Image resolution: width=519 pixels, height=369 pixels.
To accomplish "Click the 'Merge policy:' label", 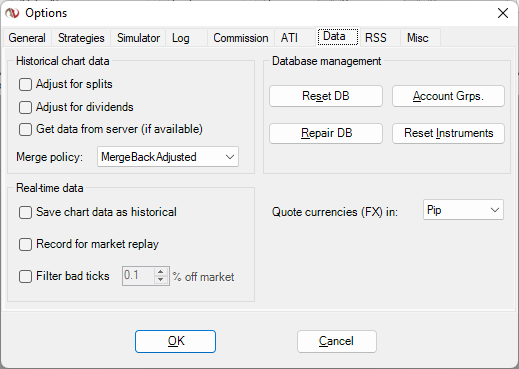I will pyautogui.click(x=49, y=157).
